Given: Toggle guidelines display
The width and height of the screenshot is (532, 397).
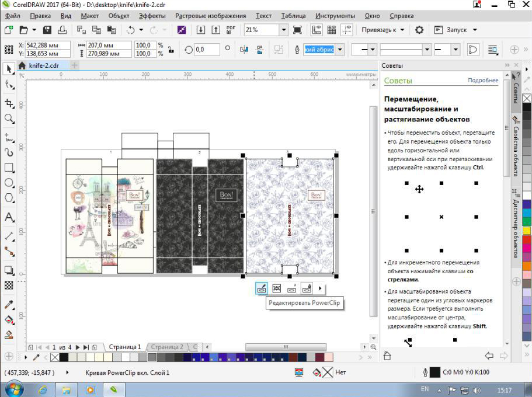Looking at the screenshot, I should click(347, 30).
